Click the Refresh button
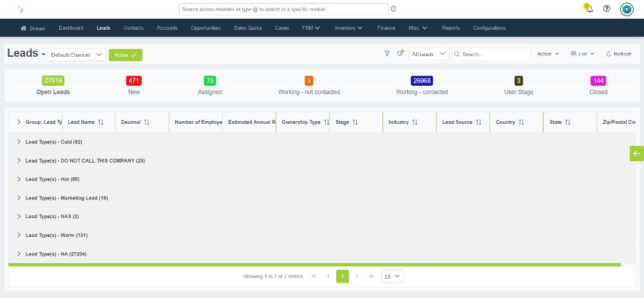 click(x=618, y=54)
